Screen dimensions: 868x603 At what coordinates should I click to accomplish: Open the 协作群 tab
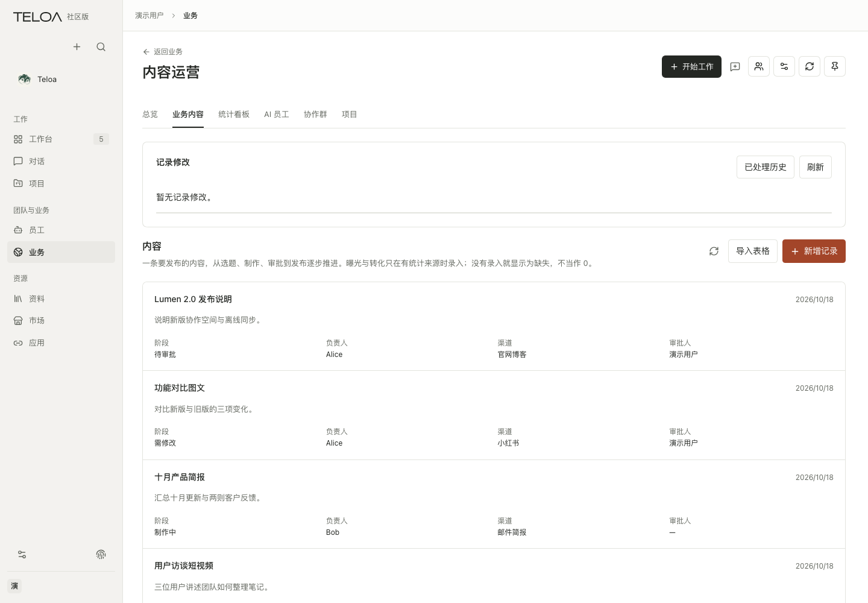315,115
